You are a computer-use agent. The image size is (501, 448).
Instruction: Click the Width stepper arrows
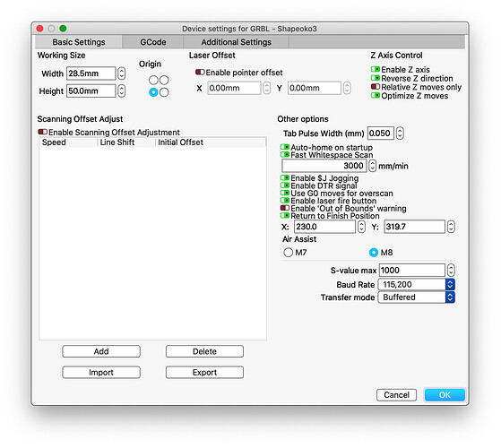(x=121, y=73)
